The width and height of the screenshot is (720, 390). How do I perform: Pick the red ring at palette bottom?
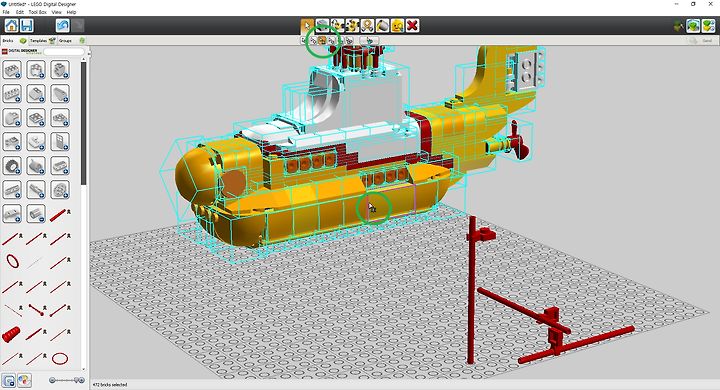pyautogui.click(x=60, y=358)
